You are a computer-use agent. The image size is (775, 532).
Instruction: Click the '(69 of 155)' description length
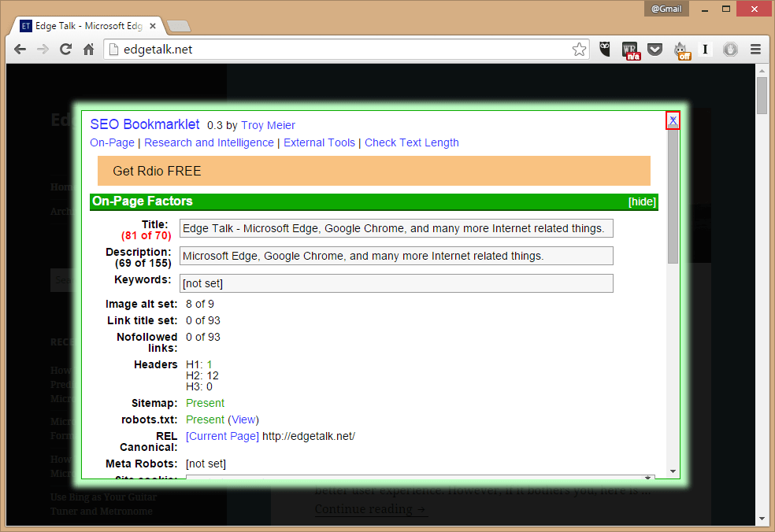[143, 264]
